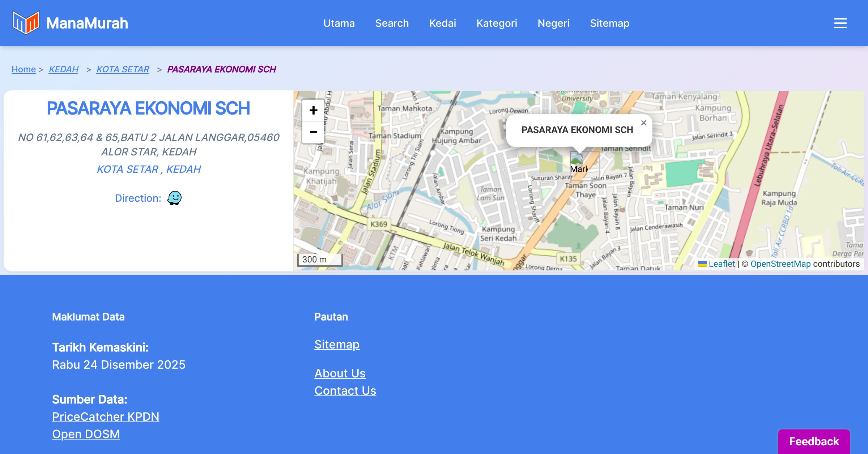The width and height of the screenshot is (868, 454).
Task: Open Waze direction icon
Action: [174, 198]
